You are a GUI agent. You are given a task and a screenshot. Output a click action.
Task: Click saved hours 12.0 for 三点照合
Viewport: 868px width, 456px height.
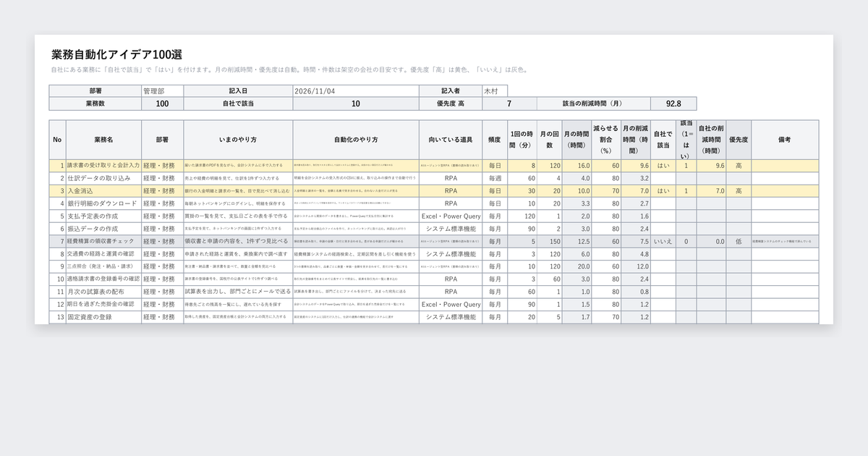pyautogui.click(x=636, y=266)
